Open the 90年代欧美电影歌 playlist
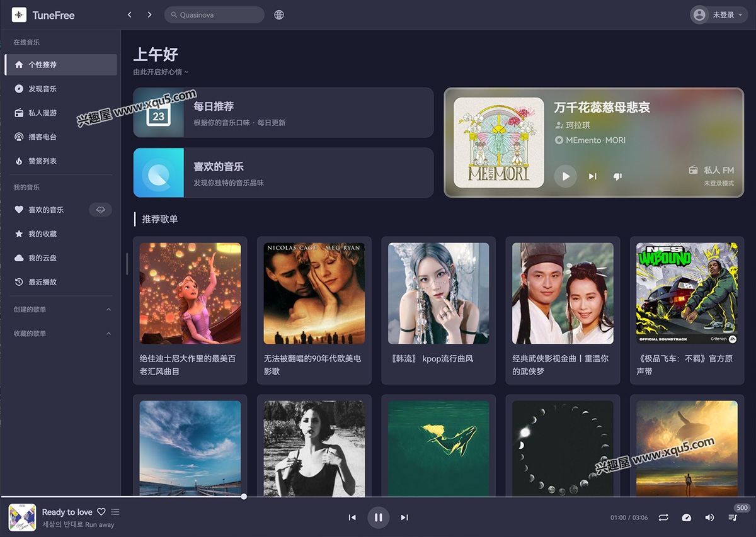756x537 pixels. click(x=314, y=310)
